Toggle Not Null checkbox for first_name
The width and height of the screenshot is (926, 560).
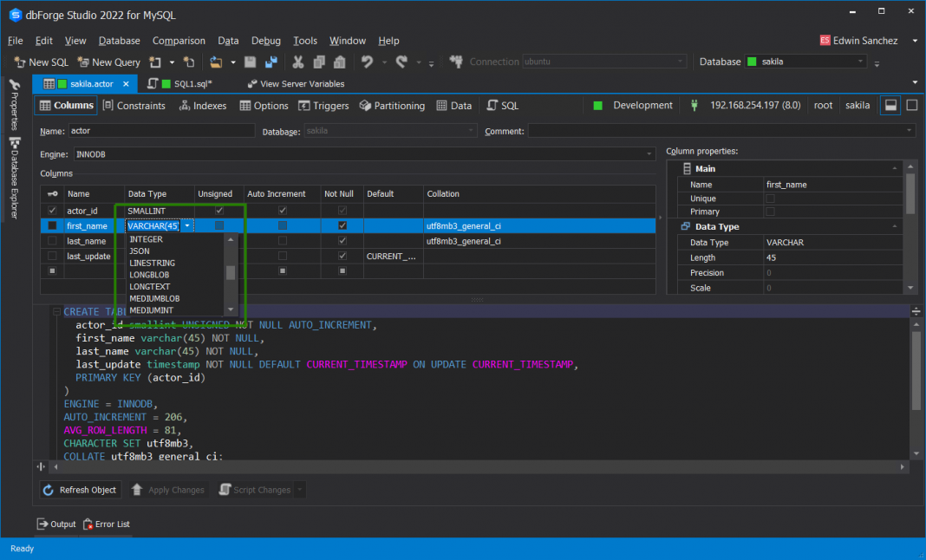coord(342,225)
